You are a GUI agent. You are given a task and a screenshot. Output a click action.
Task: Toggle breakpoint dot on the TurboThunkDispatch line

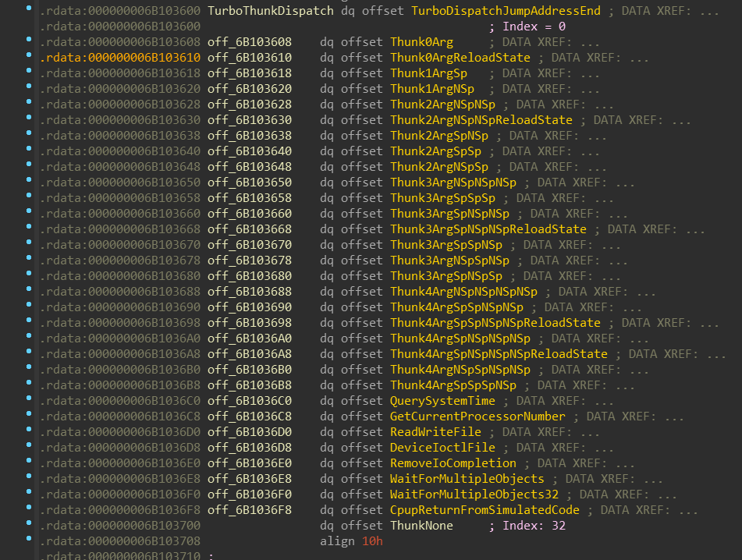(29, 8)
